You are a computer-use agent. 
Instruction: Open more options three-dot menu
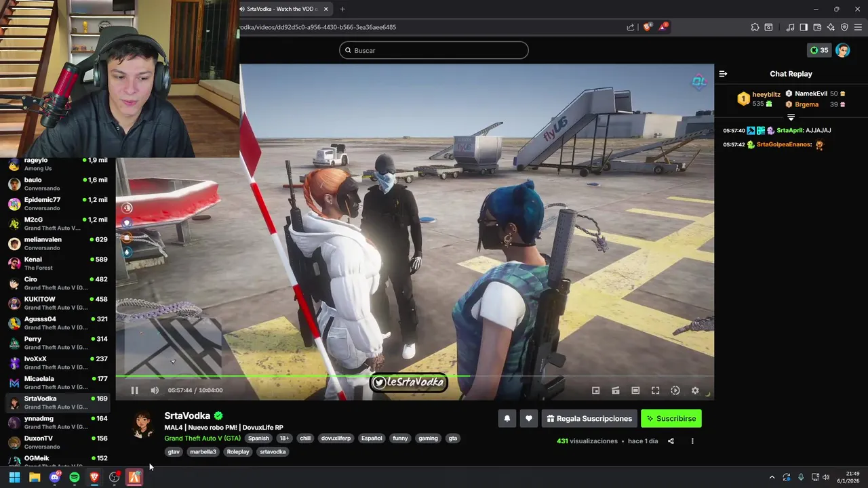pyautogui.click(x=692, y=441)
